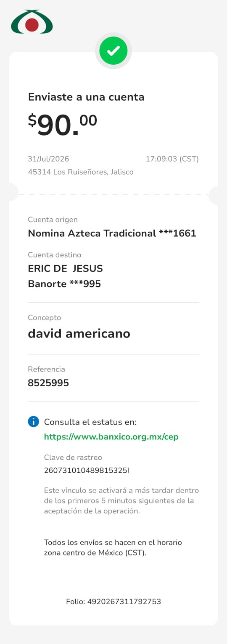Click the location 45314 Los Ruiseñores, Jalisco
Viewport: 227px width, 644px height.
tap(81, 172)
